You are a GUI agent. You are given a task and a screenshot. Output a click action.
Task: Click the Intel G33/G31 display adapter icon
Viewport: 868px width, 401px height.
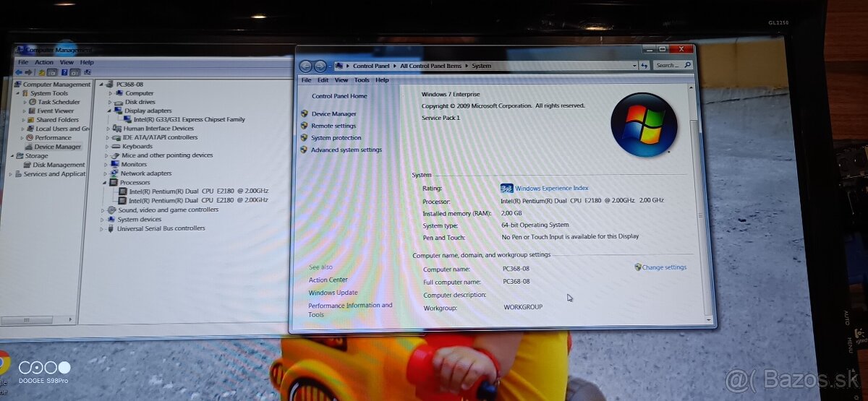click(128, 119)
